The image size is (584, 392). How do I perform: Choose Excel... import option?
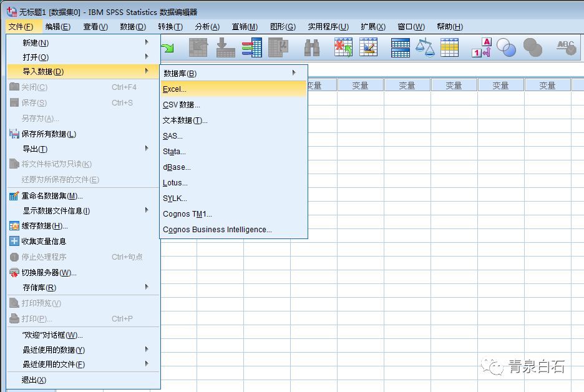click(x=233, y=89)
